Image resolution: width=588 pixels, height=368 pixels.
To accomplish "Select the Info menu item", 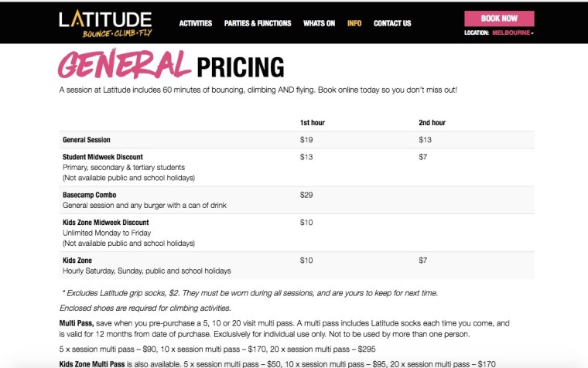I will [x=354, y=23].
